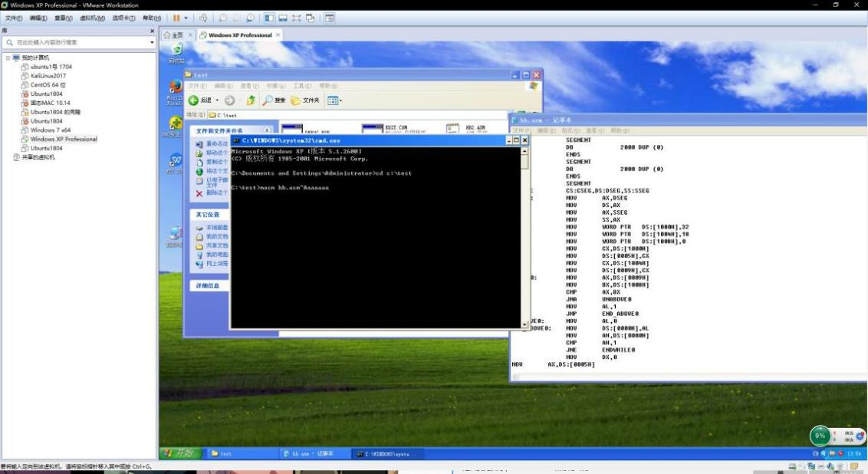The width and height of the screenshot is (868, 474).
Task: Select the CentOS 64 位 virtual machine
Action: coord(43,84)
